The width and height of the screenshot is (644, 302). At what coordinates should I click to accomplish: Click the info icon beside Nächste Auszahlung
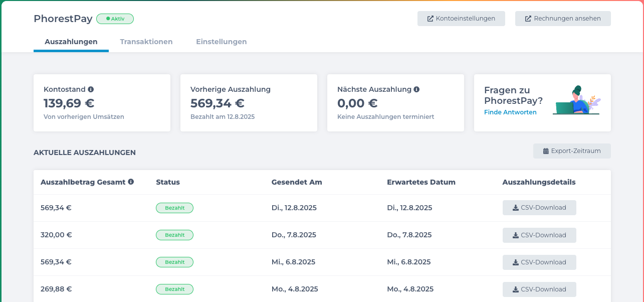click(x=416, y=89)
